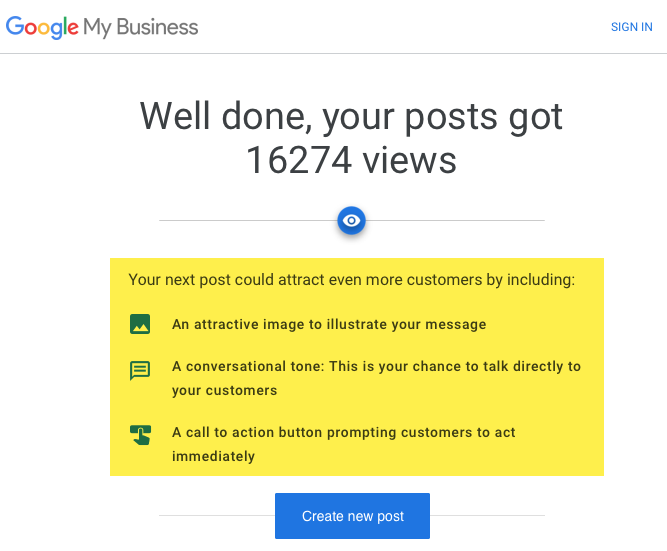667x551 pixels.
Task: Click the "An attractive image" tip text
Action: (329, 324)
